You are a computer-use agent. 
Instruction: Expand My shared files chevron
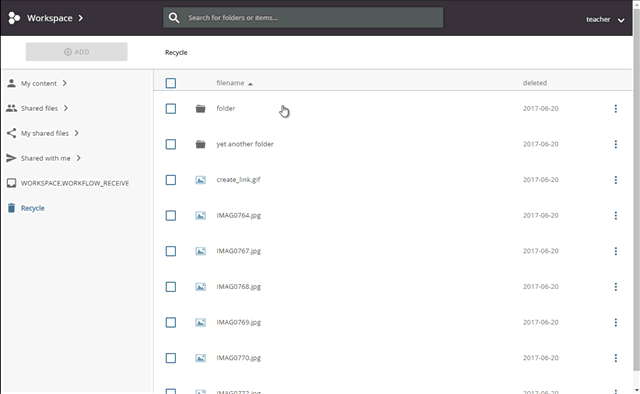(x=76, y=133)
